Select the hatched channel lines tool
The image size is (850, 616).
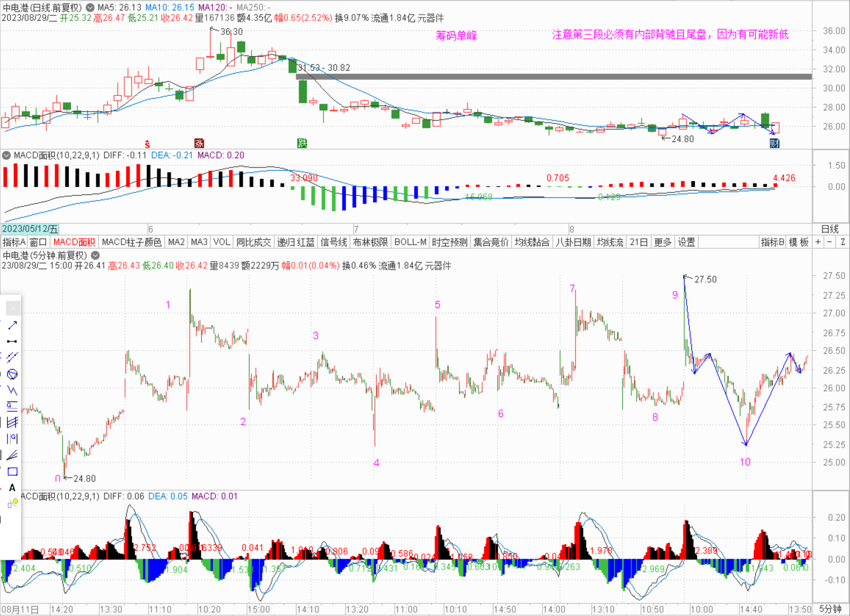12,422
